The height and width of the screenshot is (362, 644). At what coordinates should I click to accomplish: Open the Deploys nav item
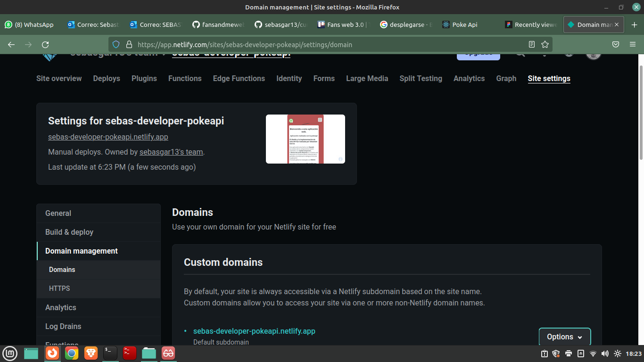107,78
